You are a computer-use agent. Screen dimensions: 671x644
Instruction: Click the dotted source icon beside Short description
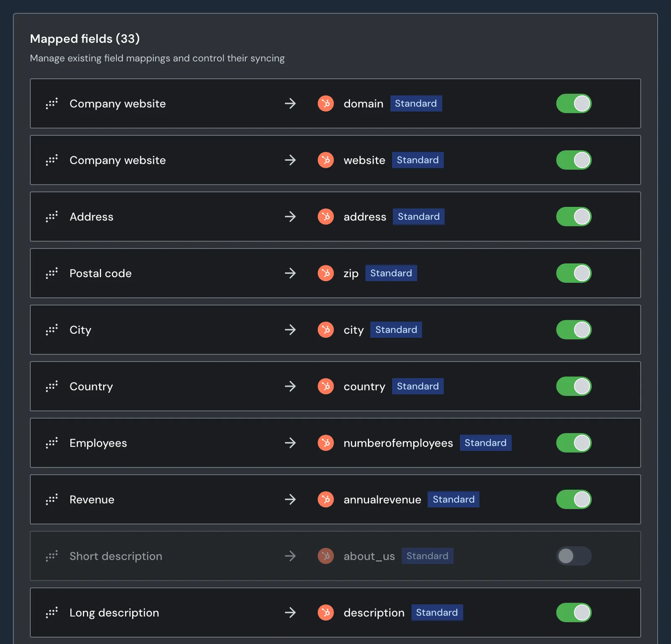click(x=52, y=556)
